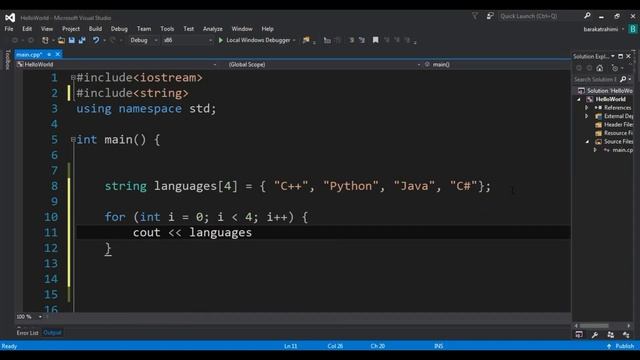640x360 pixels.
Task: Open the Analyze menu
Action: point(213,29)
